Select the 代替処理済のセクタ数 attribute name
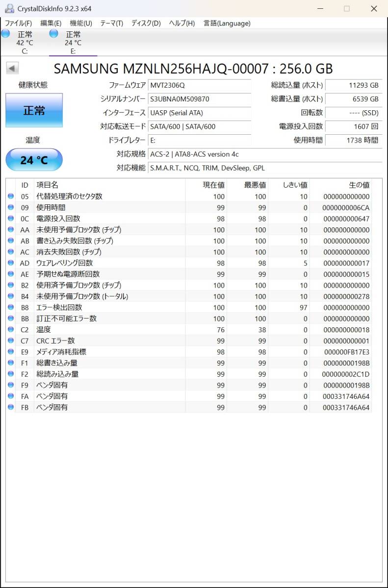The width and height of the screenshot is (388, 588). click(x=70, y=196)
